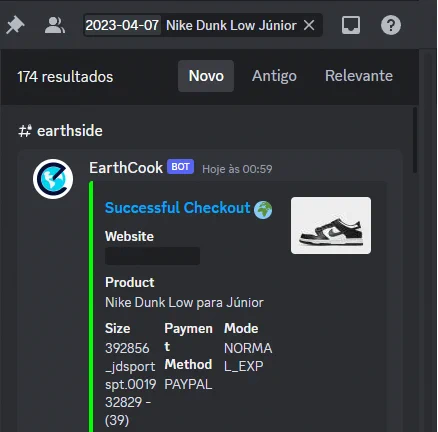Click the BOT badge next to EarthCook
This screenshot has height=432, width=438.
click(x=180, y=167)
